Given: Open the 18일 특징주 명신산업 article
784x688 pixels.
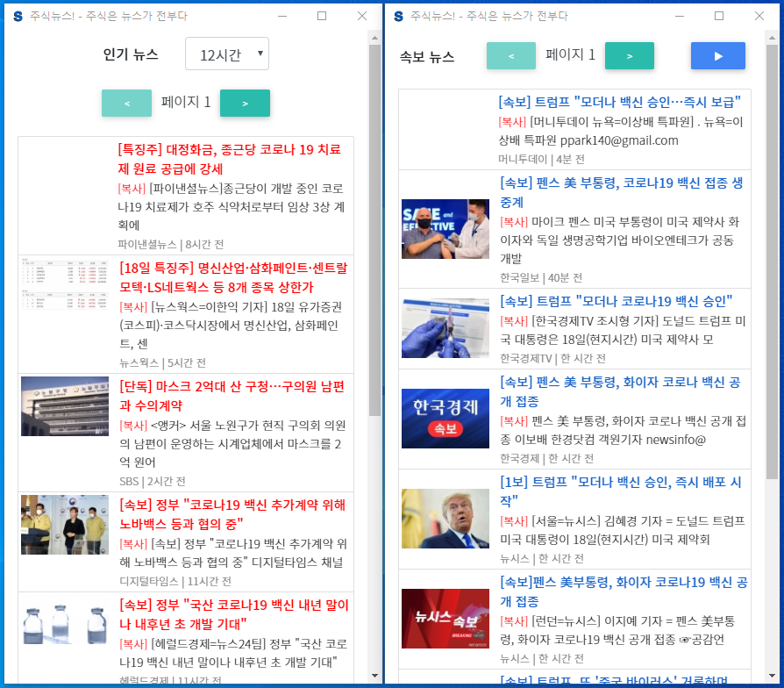Looking at the screenshot, I should [x=233, y=277].
